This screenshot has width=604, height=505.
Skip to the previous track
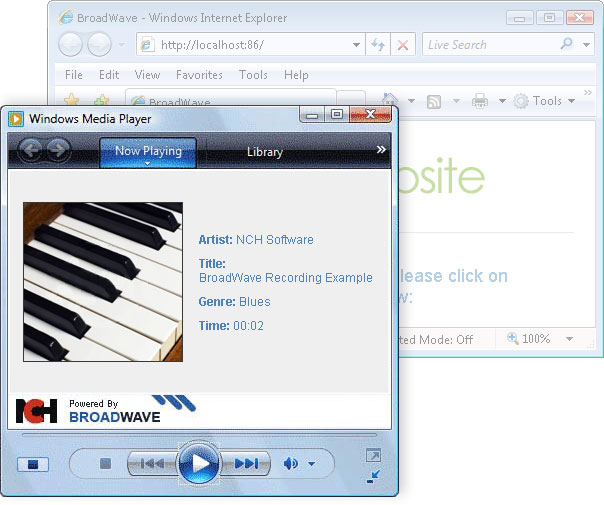point(153,463)
